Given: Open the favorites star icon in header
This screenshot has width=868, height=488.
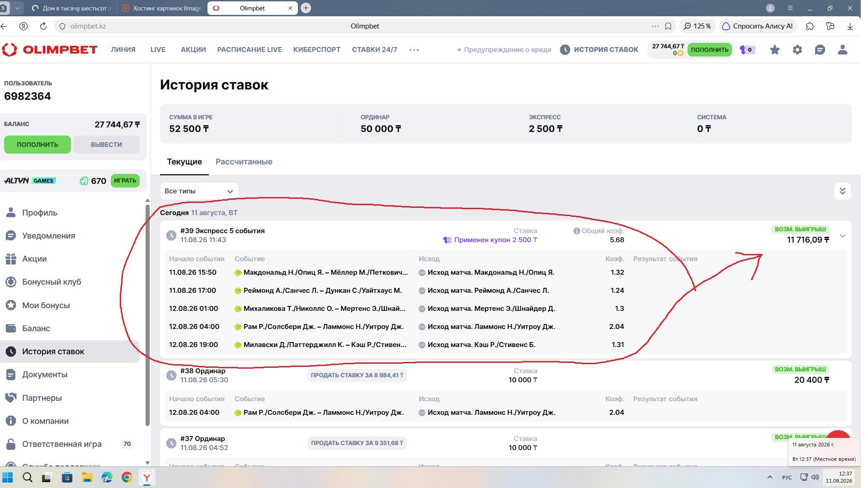Looking at the screenshot, I should click(x=775, y=50).
